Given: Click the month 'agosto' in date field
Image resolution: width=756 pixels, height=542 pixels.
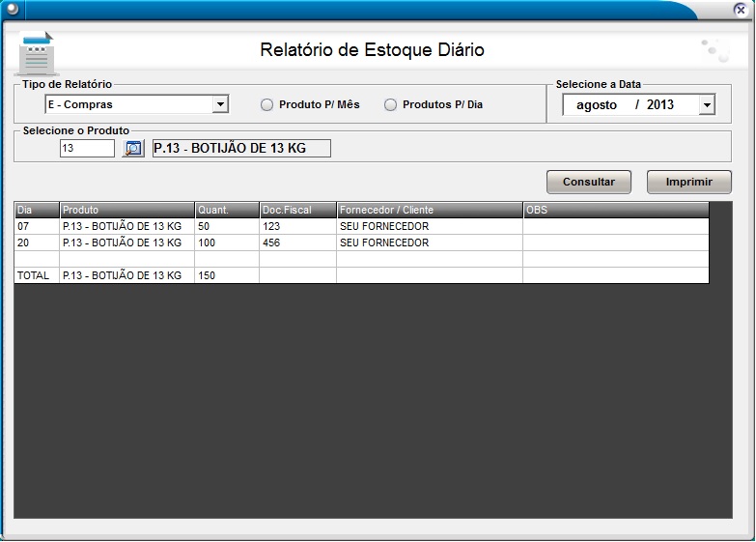Looking at the screenshot, I should [596, 104].
